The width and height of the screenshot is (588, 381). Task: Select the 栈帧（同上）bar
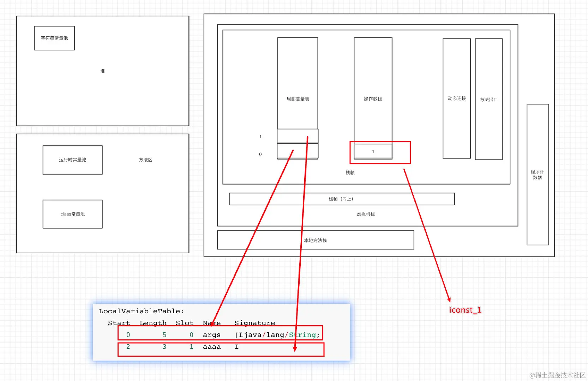tap(342, 199)
